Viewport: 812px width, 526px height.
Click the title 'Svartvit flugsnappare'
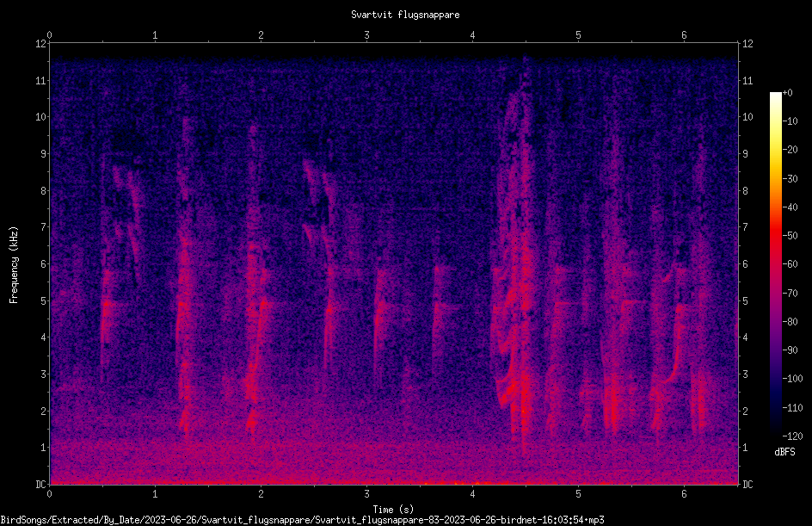pos(405,15)
